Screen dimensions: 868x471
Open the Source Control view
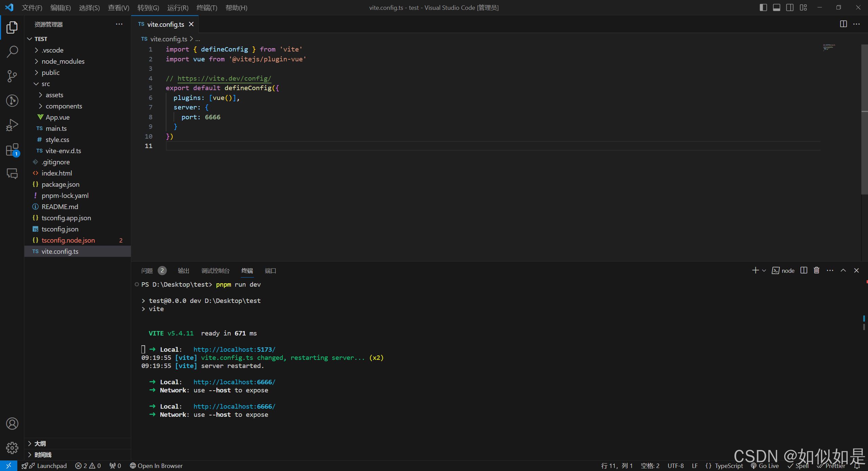[x=12, y=76]
